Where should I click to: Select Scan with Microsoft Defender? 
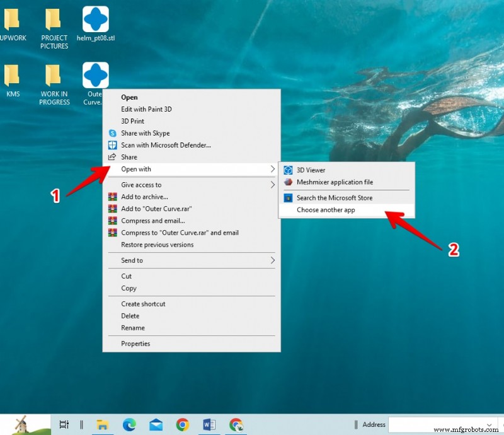click(192, 145)
